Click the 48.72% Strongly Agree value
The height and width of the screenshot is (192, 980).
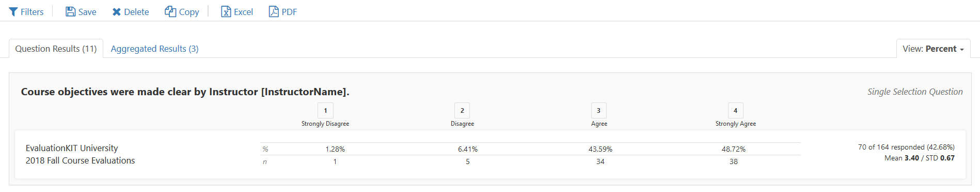(x=734, y=149)
